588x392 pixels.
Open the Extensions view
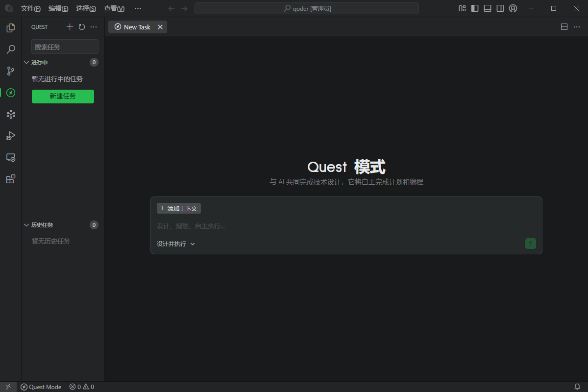11,179
